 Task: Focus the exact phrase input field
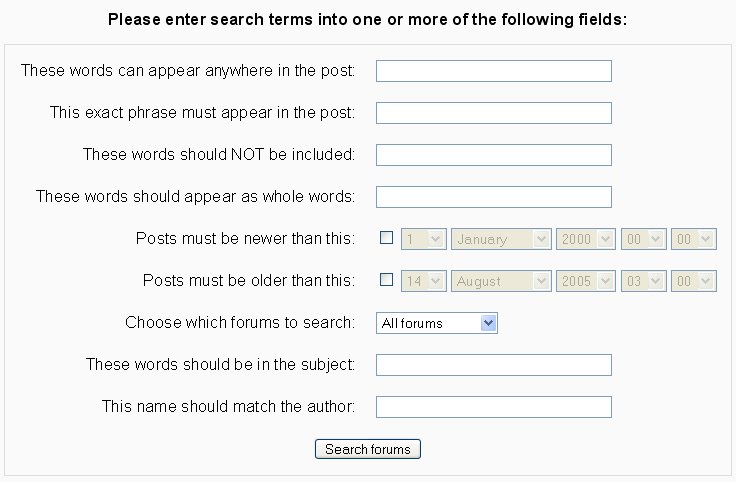click(493, 113)
